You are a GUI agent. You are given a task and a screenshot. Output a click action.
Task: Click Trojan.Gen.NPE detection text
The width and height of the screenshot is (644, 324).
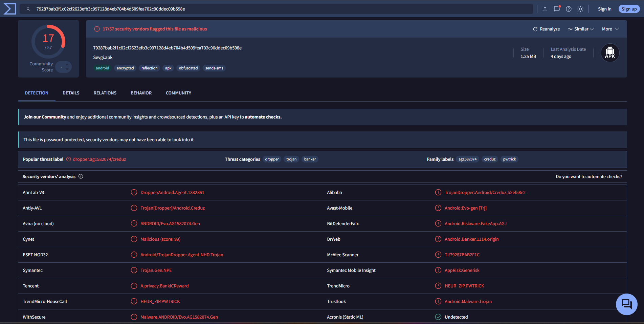click(156, 270)
